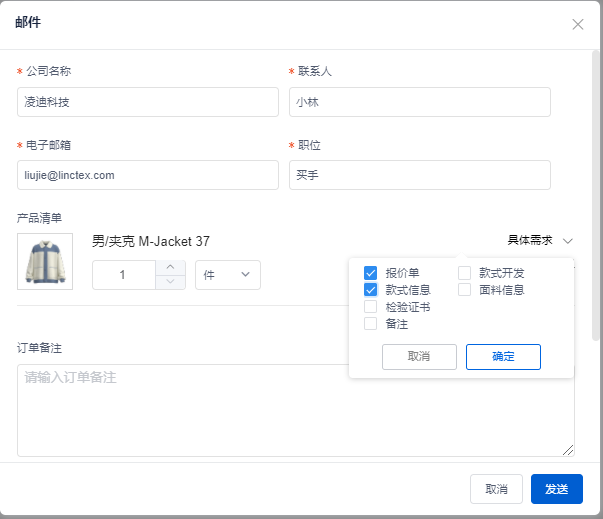The width and height of the screenshot is (603, 519).
Task: Open the 件 unit dropdown
Action: (x=228, y=275)
